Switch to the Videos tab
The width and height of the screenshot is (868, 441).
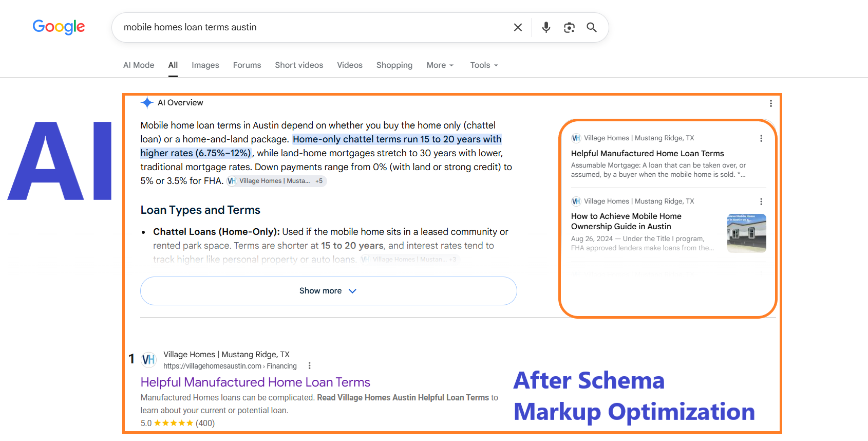coord(350,65)
